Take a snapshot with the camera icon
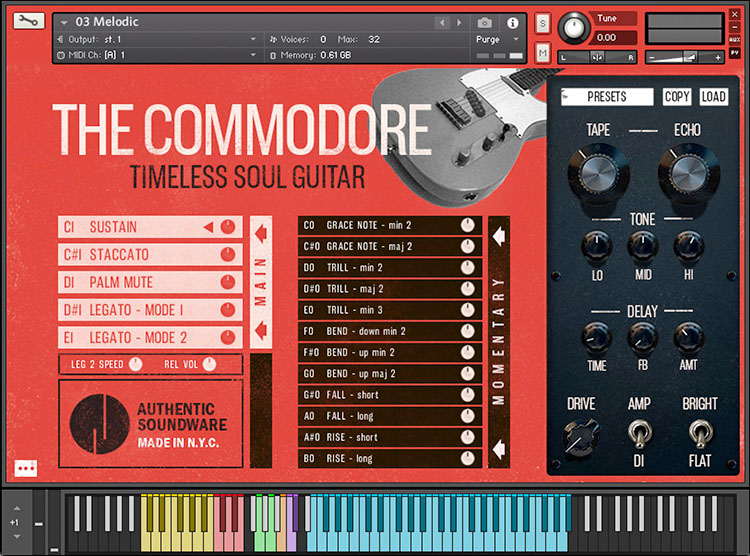750x556 pixels. tap(484, 22)
